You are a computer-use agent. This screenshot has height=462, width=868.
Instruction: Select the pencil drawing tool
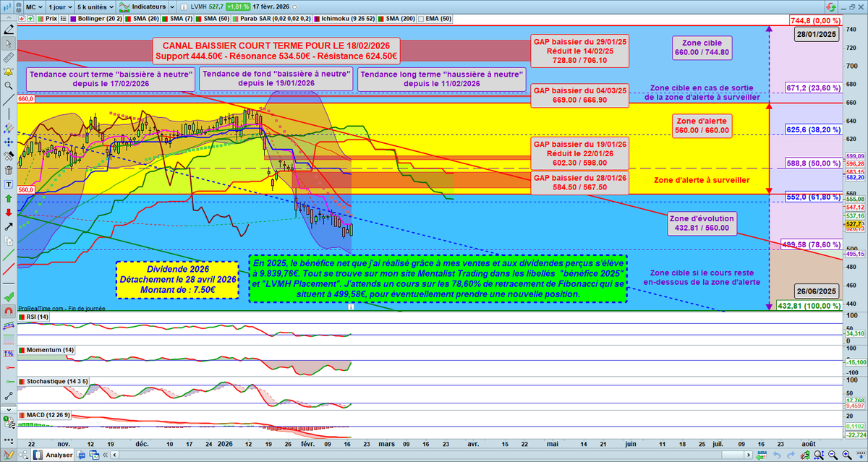coord(9,29)
